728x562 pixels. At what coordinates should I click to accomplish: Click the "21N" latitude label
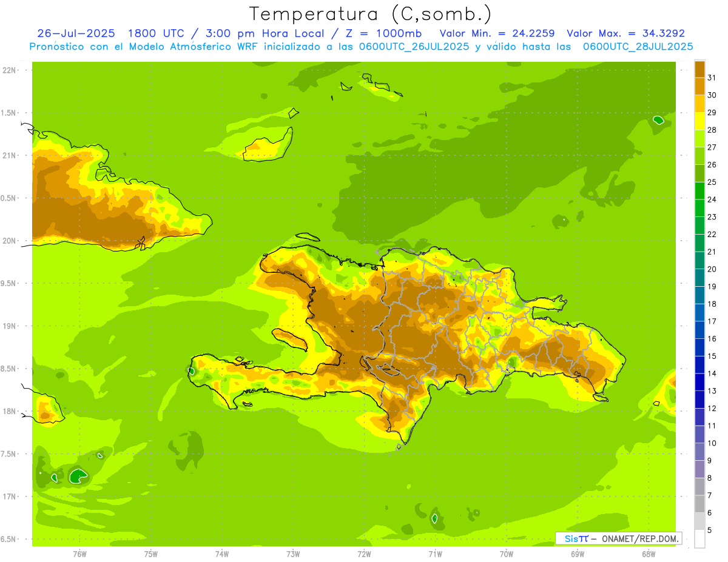pyautogui.click(x=10, y=155)
